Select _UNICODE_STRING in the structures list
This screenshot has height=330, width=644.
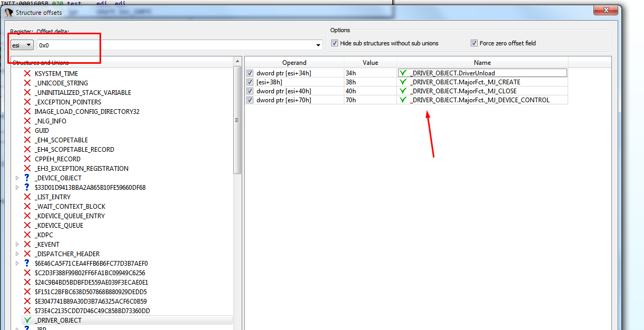click(61, 83)
